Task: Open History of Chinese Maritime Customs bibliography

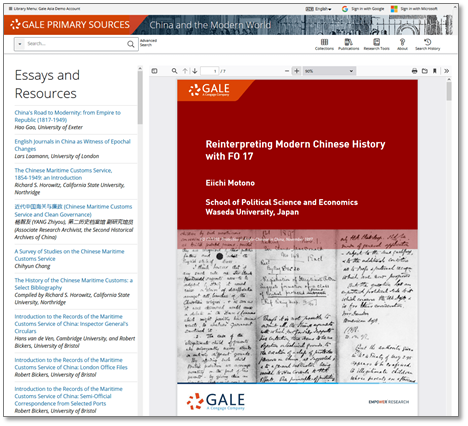Action: (73, 284)
